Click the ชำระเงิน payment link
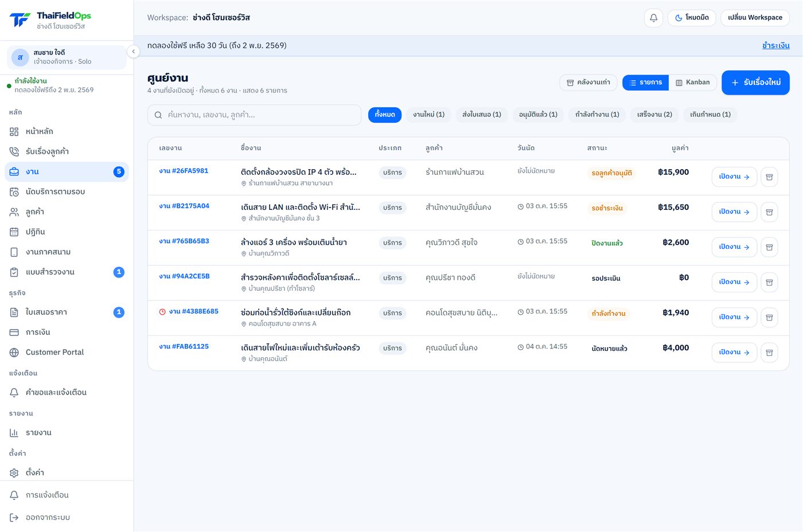This screenshot has width=803, height=532. pyautogui.click(x=775, y=46)
